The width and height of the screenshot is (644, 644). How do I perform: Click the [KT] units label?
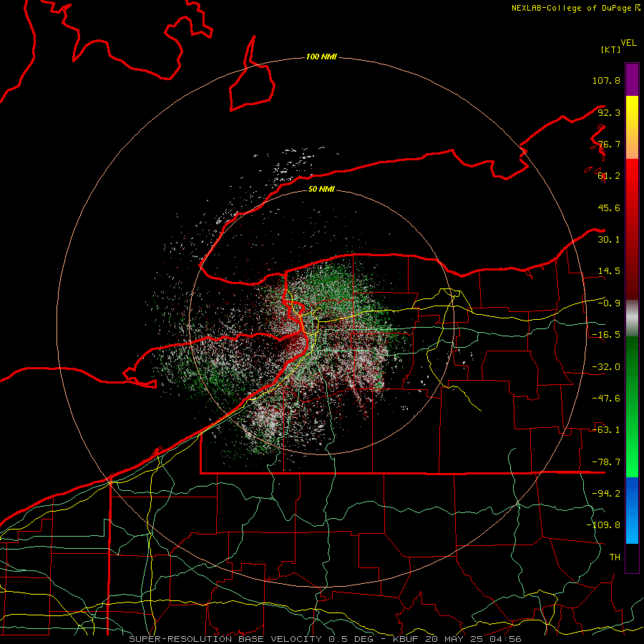click(x=610, y=49)
